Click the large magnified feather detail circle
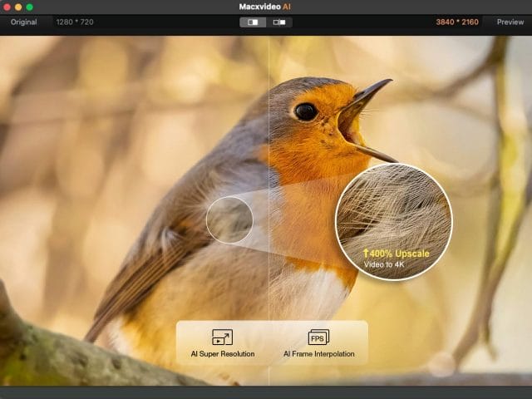This screenshot has height=399, width=532. point(393,208)
